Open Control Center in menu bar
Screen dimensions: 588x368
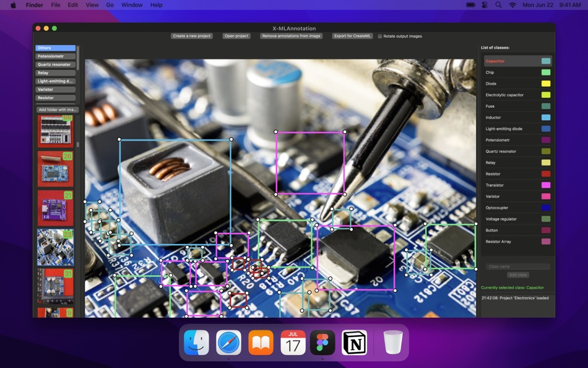(485, 5)
